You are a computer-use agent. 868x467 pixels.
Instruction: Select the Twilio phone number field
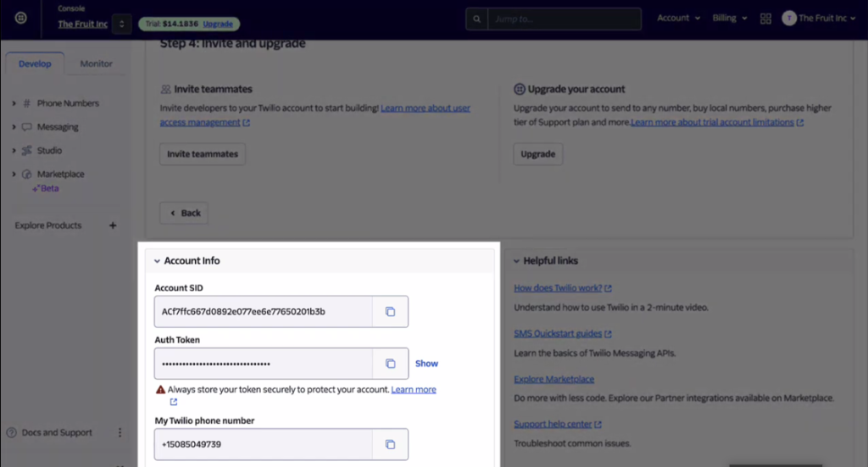264,444
